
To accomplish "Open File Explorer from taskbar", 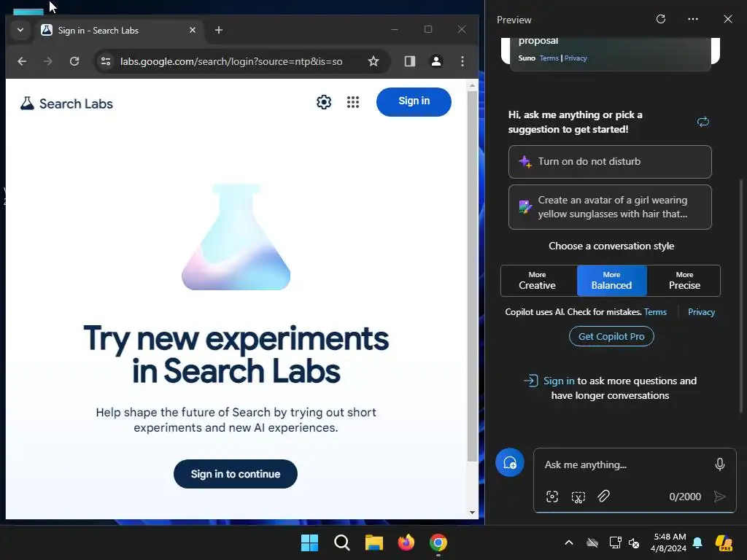I will [x=374, y=542].
